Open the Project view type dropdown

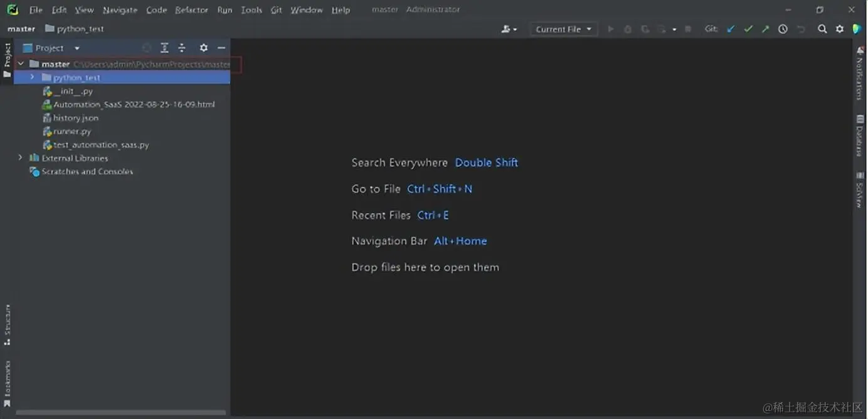[x=77, y=48]
